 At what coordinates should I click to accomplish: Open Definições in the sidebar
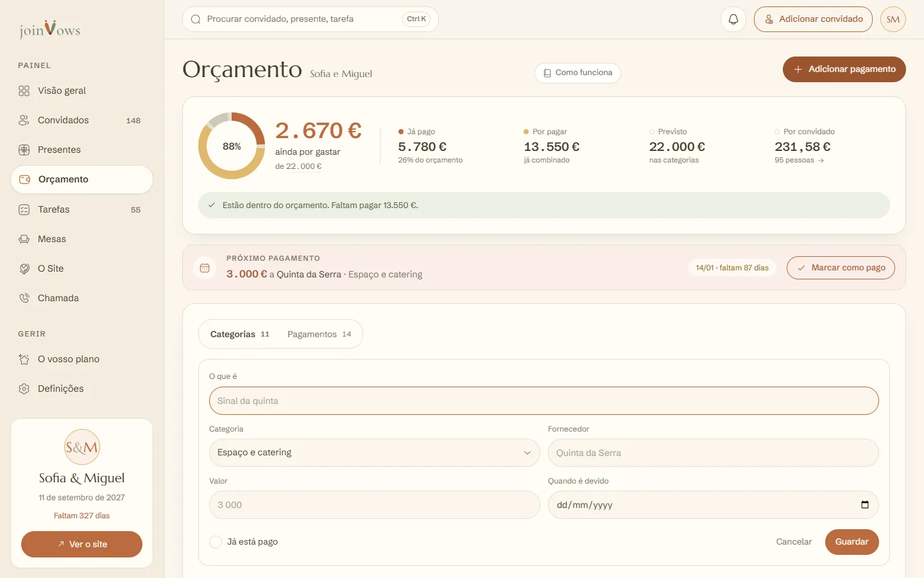81,389
